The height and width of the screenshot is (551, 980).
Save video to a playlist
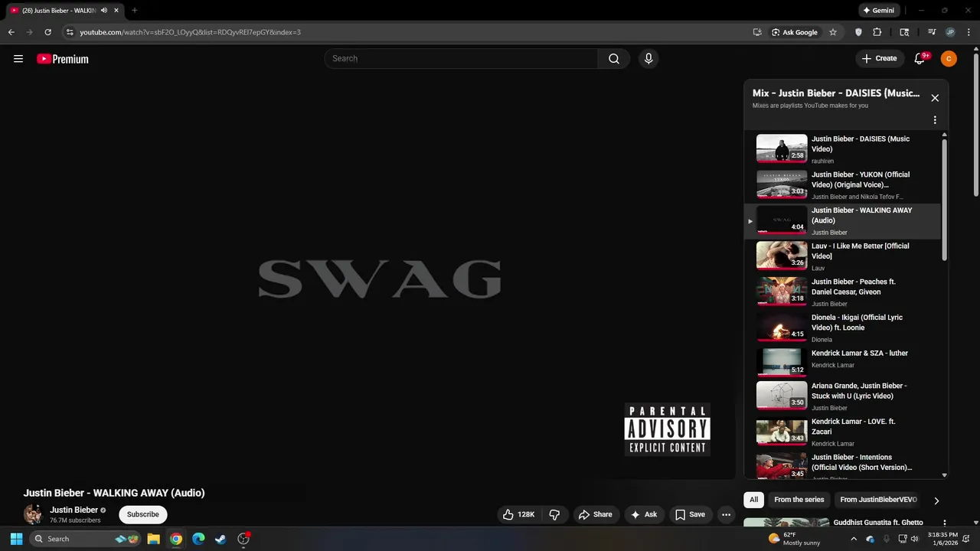point(690,514)
